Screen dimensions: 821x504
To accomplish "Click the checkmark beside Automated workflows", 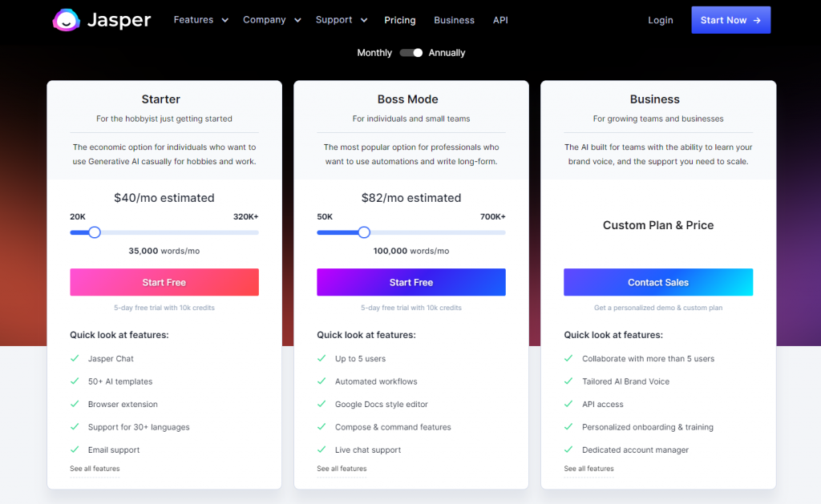I will tap(322, 381).
